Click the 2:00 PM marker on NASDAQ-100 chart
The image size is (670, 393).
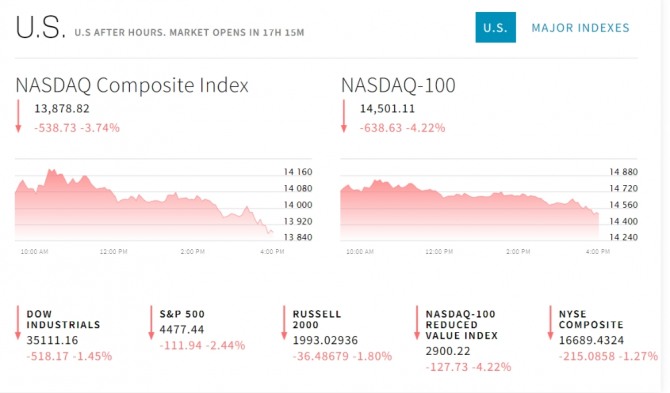pyautogui.click(x=518, y=252)
